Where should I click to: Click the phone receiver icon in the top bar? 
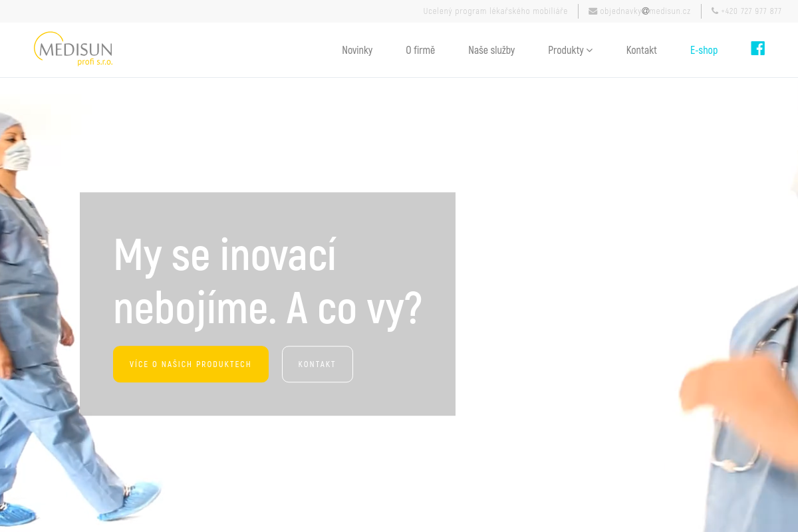(x=714, y=11)
